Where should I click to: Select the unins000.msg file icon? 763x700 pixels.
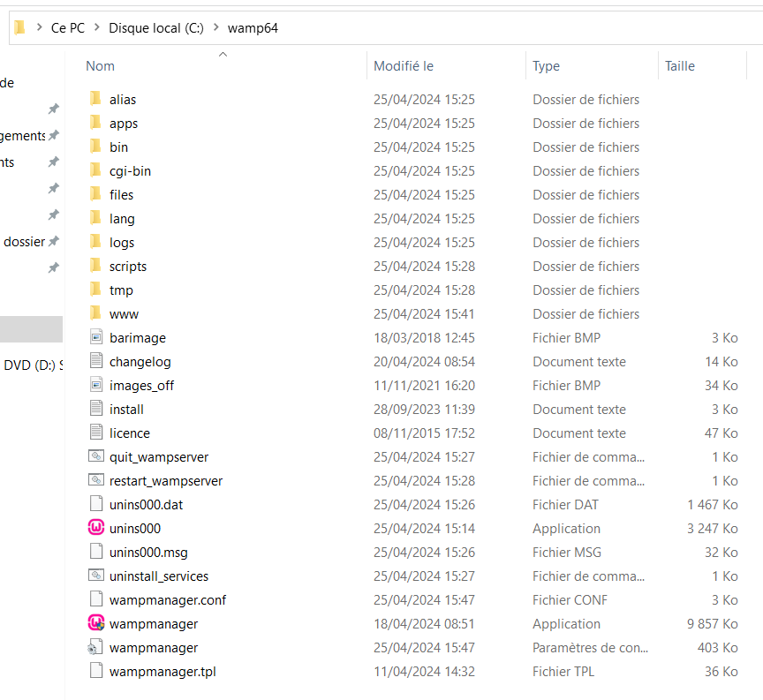coord(96,552)
